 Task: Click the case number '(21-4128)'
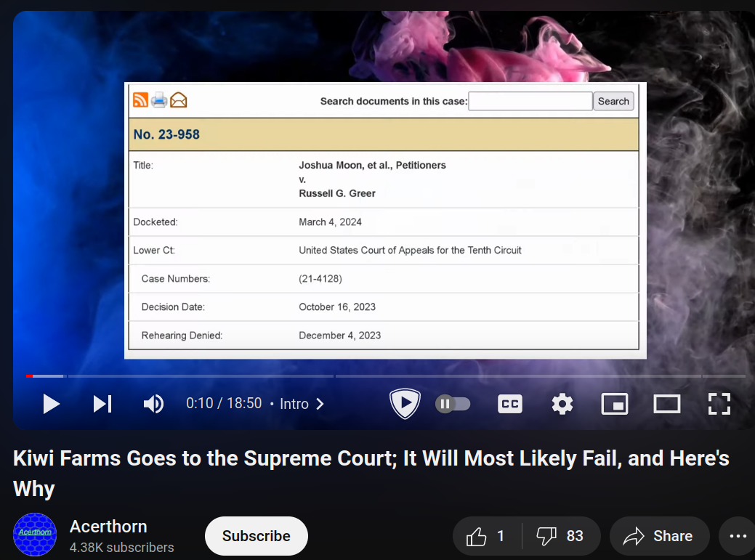(x=320, y=279)
